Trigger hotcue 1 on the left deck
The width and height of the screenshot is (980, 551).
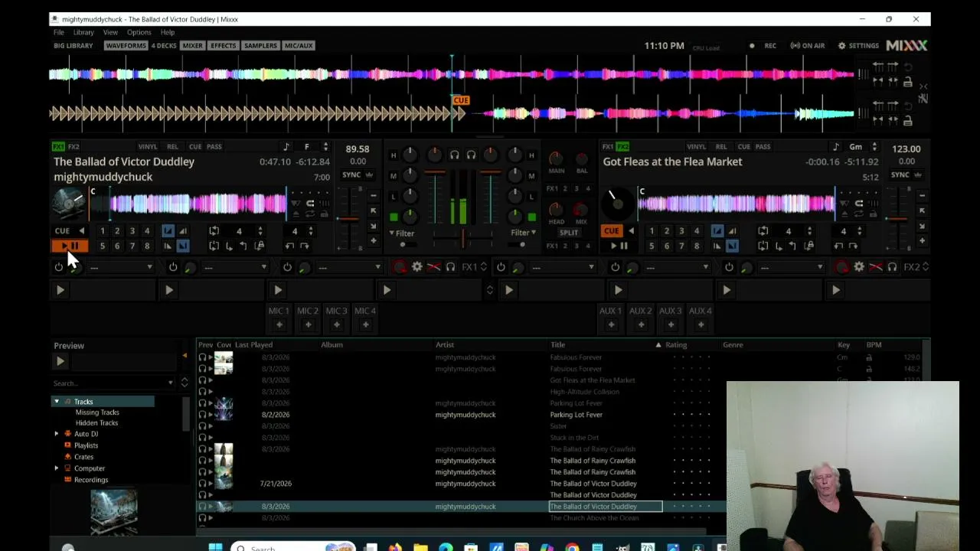tap(102, 230)
